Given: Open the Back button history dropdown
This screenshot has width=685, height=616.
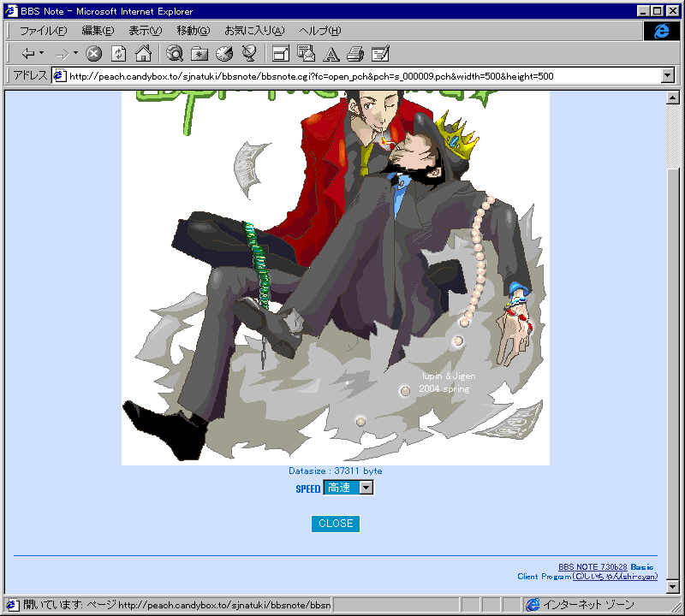Looking at the screenshot, I should (x=41, y=53).
